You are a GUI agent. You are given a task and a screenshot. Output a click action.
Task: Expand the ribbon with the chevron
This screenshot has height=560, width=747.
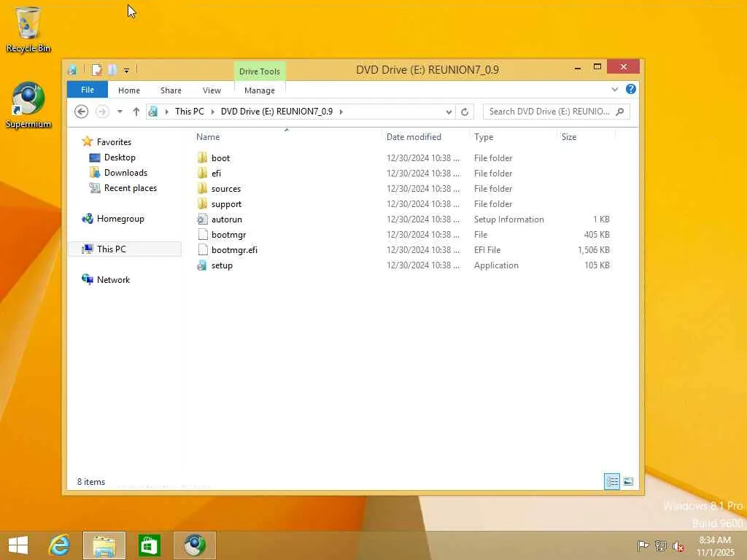[x=614, y=90]
